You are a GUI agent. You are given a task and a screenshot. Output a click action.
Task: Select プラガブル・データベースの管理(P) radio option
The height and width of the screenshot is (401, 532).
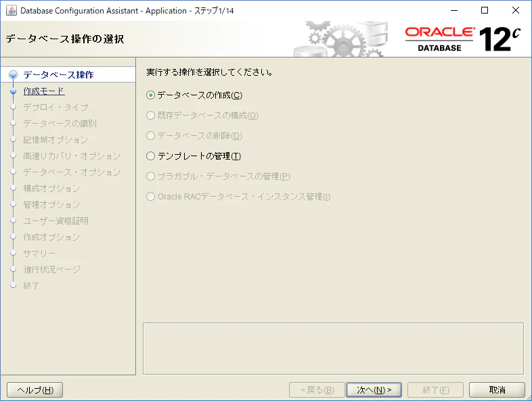pyautogui.click(x=218, y=176)
